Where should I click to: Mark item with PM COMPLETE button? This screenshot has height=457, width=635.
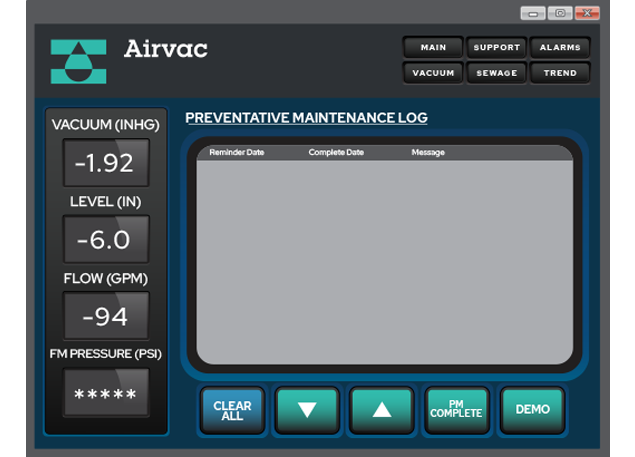pyautogui.click(x=456, y=410)
